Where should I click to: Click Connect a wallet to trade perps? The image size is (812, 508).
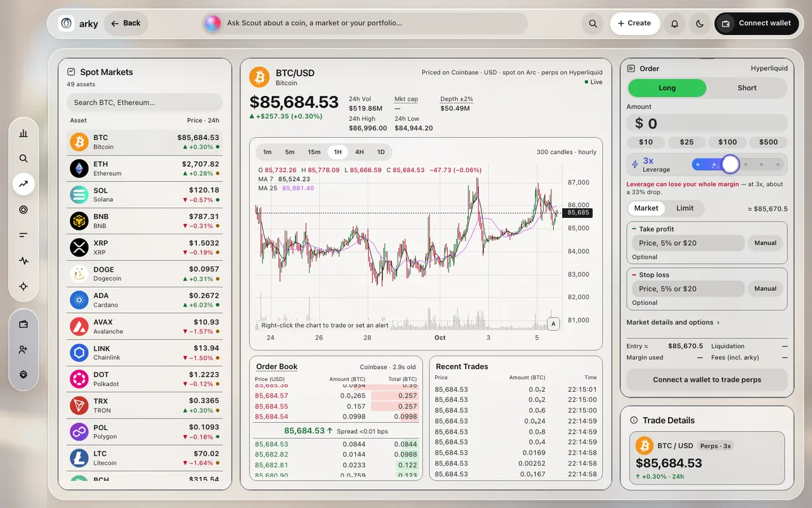click(x=707, y=380)
